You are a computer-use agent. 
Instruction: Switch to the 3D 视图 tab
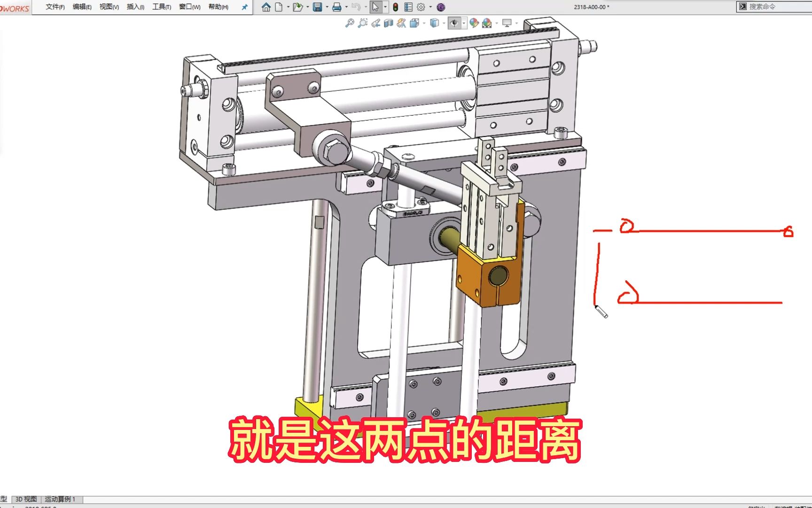26,499
